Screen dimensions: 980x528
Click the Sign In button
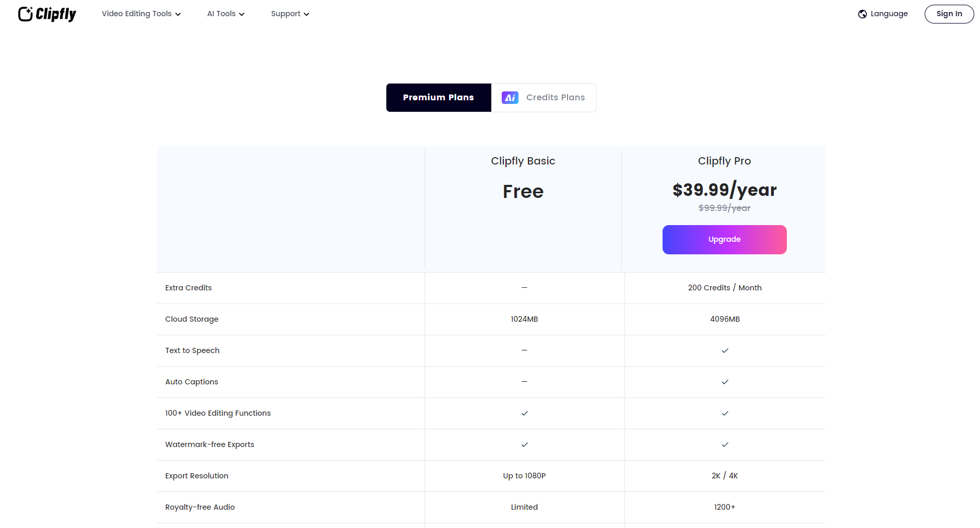click(949, 14)
